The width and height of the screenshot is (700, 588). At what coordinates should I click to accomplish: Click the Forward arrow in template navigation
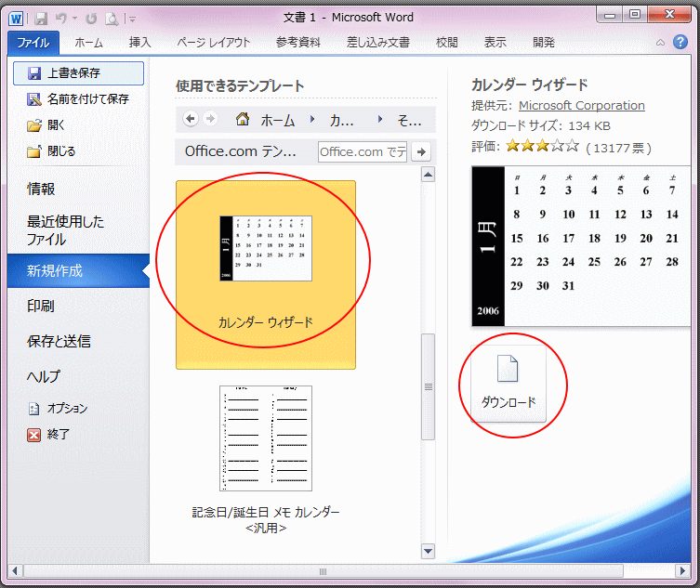[210, 119]
